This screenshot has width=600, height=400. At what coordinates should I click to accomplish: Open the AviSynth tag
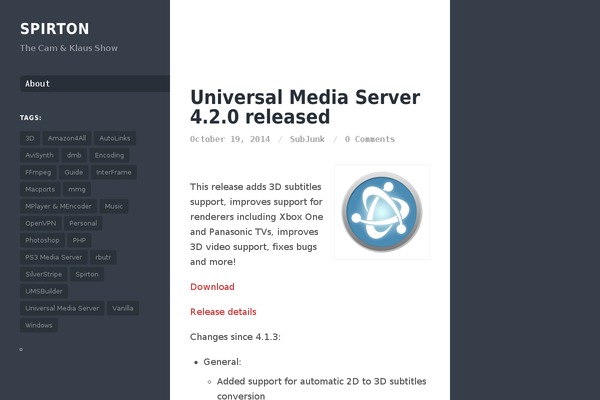(x=39, y=155)
